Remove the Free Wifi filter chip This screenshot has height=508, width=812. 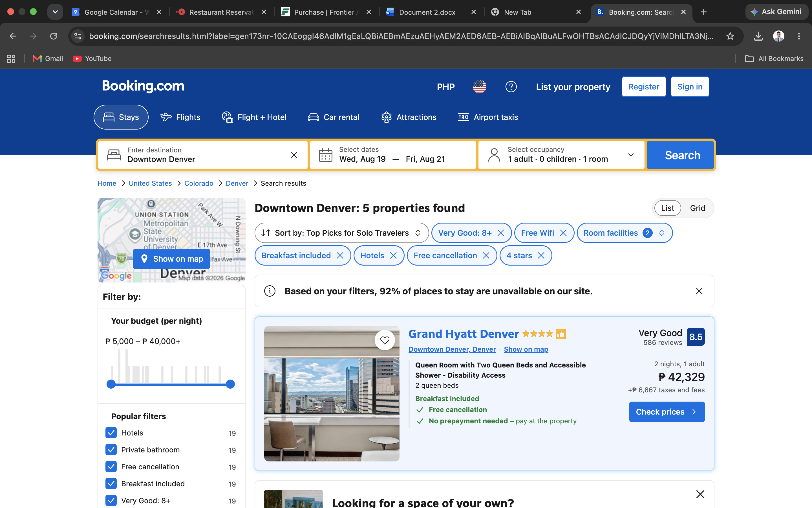pos(563,233)
